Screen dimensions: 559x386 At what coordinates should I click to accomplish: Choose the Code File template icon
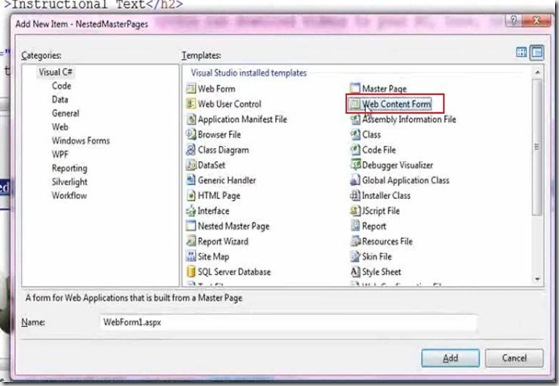point(355,150)
